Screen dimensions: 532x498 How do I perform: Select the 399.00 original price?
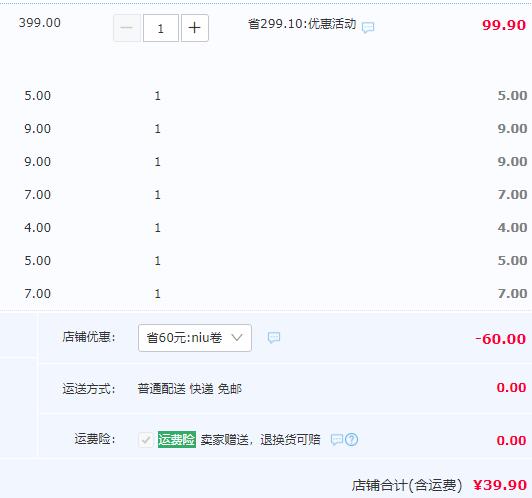pyautogui.click(x=40, y=23)
